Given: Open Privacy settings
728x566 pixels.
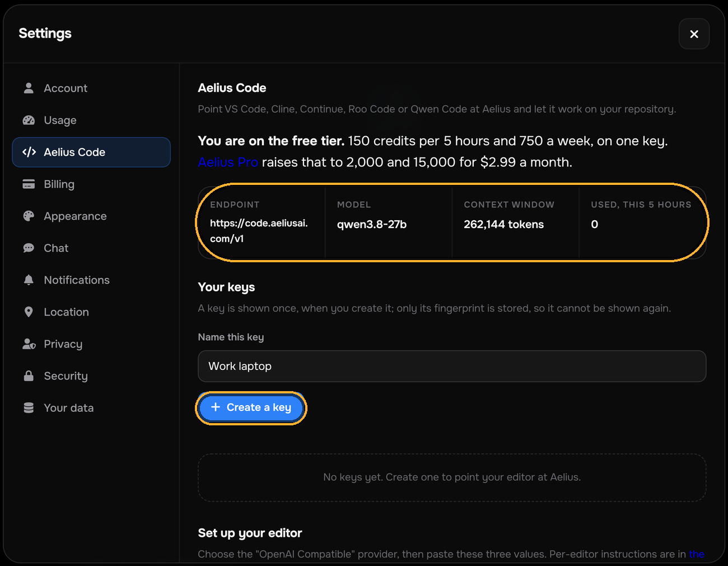Looking at the screenshot, I should tap(91, 344).
